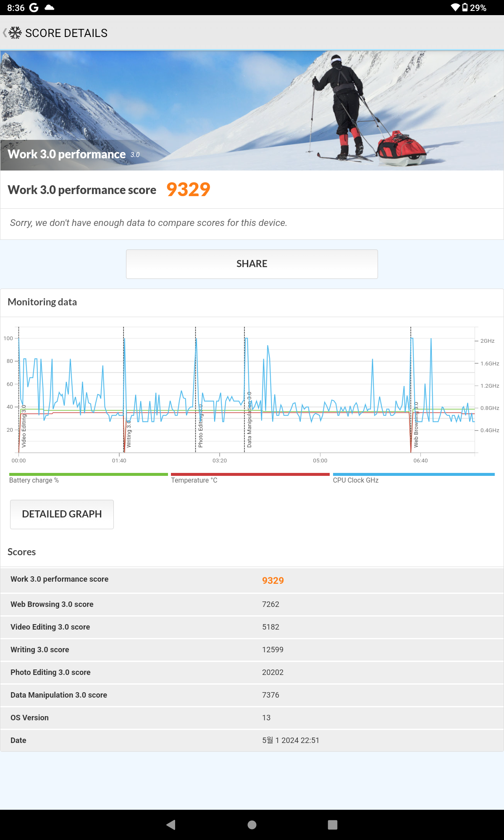Tap the 01:40 time axis label

tap(119, 461)
